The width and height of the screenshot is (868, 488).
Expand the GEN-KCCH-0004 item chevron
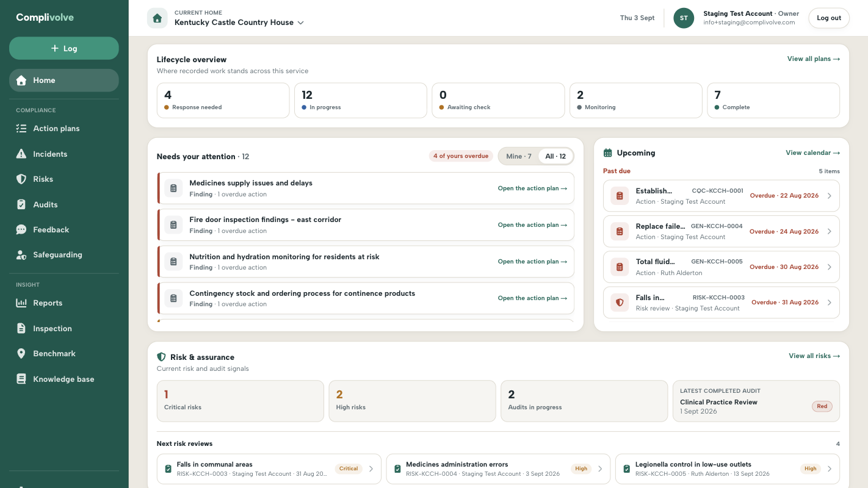pos(829,231)
